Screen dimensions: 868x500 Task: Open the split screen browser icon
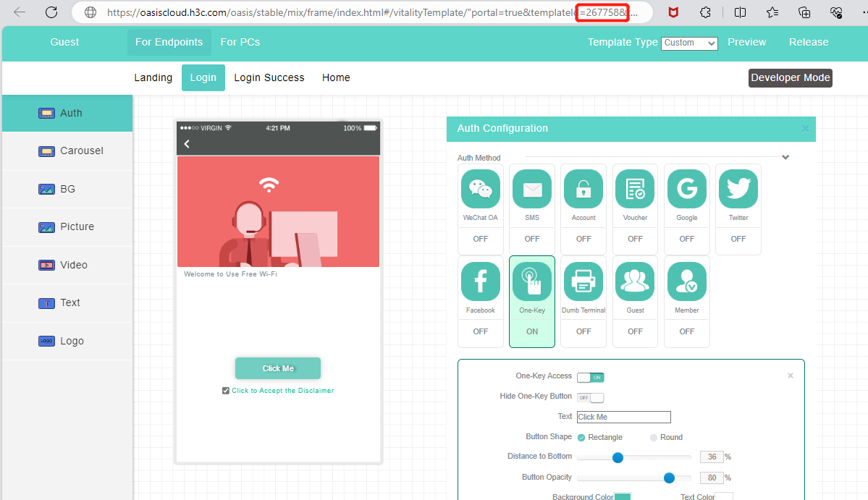740,12
